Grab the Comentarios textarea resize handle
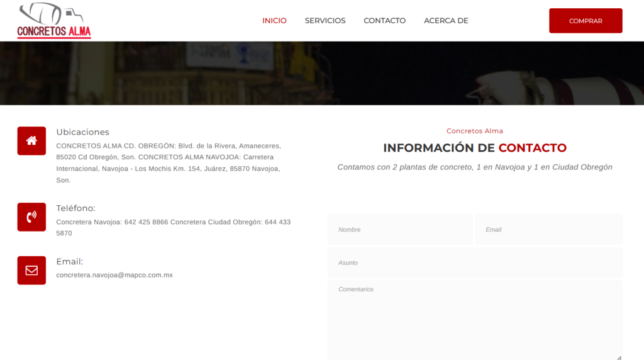 coord(619,357)
